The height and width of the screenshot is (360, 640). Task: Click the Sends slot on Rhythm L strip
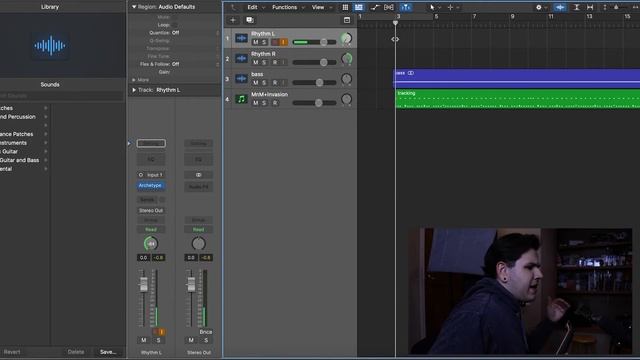point(147,200)
